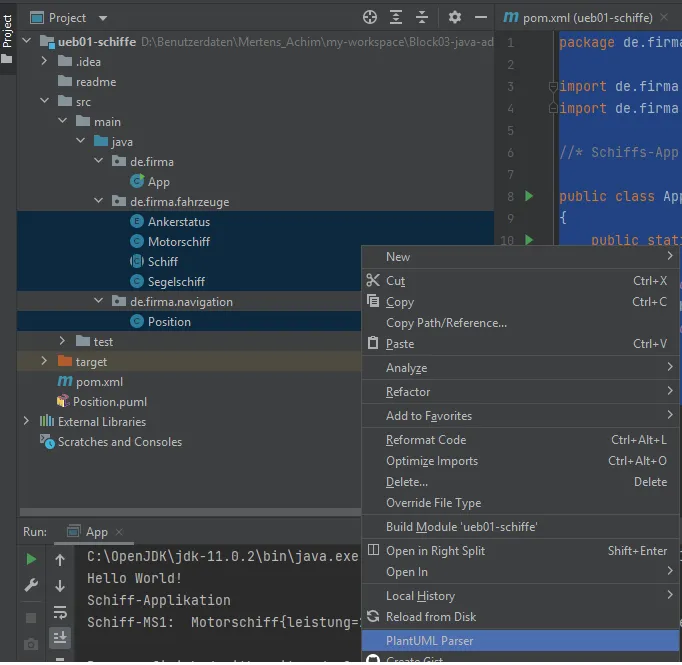The width and height of the screenshot is (682, 665).
Task: Open Project panel settings gear
Action: 455,17
